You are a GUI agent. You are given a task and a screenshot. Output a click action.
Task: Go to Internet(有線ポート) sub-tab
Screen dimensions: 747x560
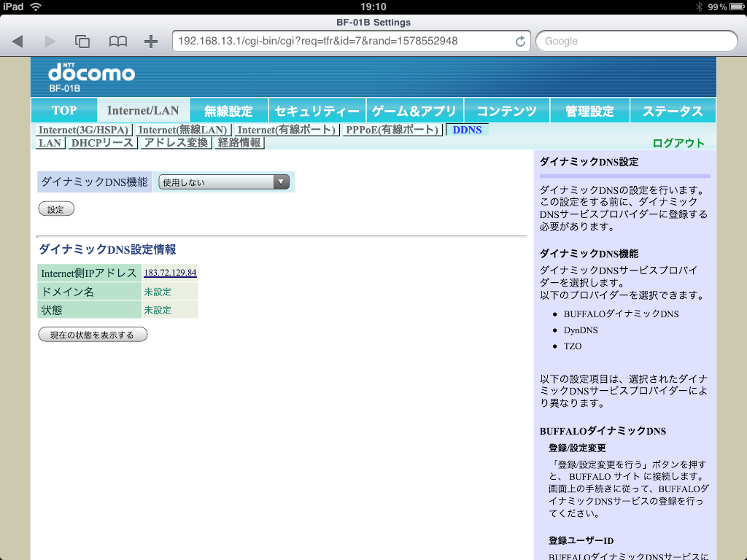(x=287, y=130)
